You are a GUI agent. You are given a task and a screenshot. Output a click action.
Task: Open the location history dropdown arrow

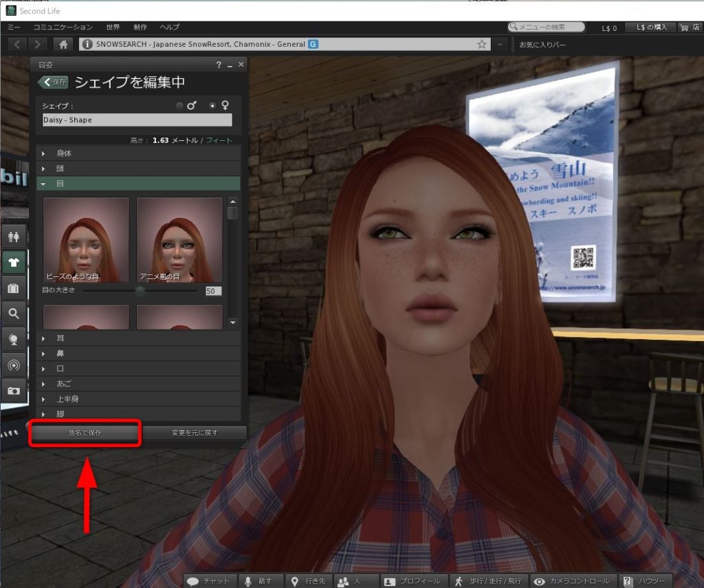click(x=500, y=45)
